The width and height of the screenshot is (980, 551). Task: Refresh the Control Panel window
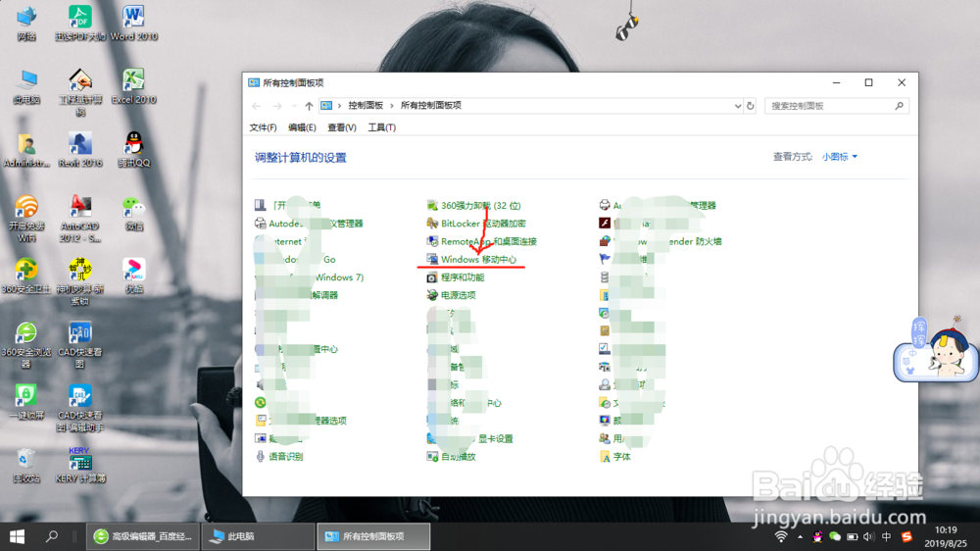[750, 106]
